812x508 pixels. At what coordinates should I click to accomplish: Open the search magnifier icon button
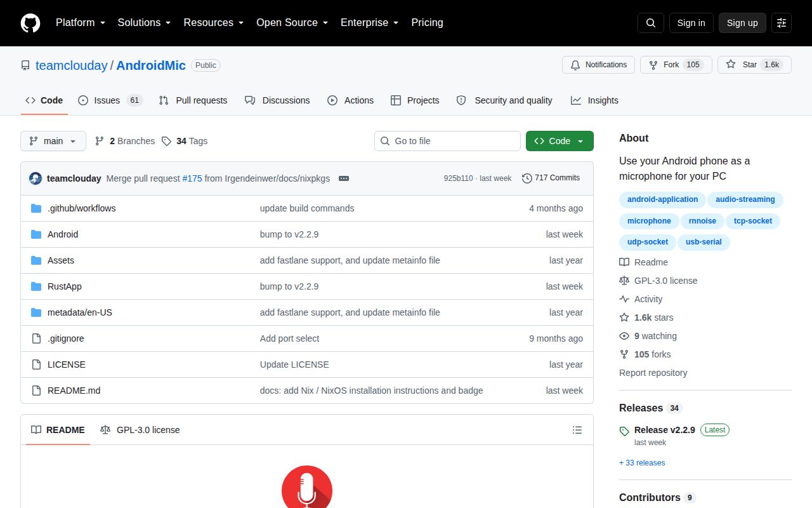pos(651,23)
